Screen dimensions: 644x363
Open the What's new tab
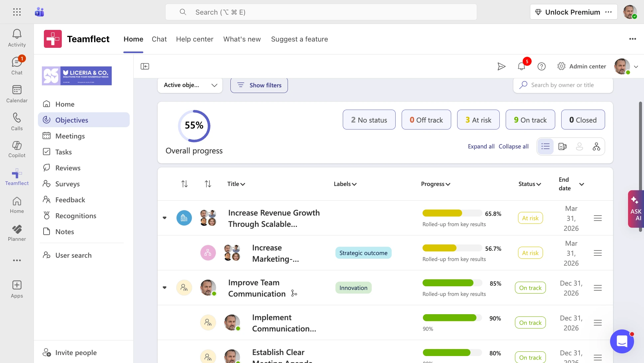coord(242,39)
